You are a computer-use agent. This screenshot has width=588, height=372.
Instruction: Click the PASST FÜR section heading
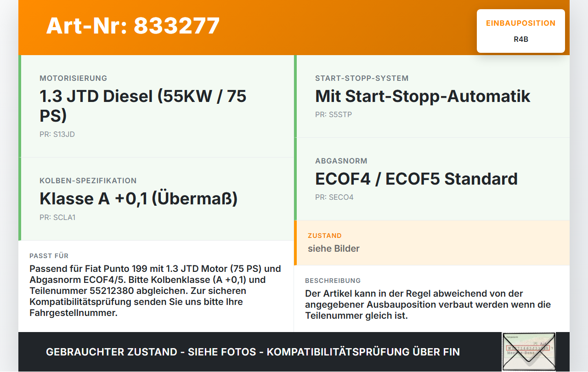click(49, 256)
